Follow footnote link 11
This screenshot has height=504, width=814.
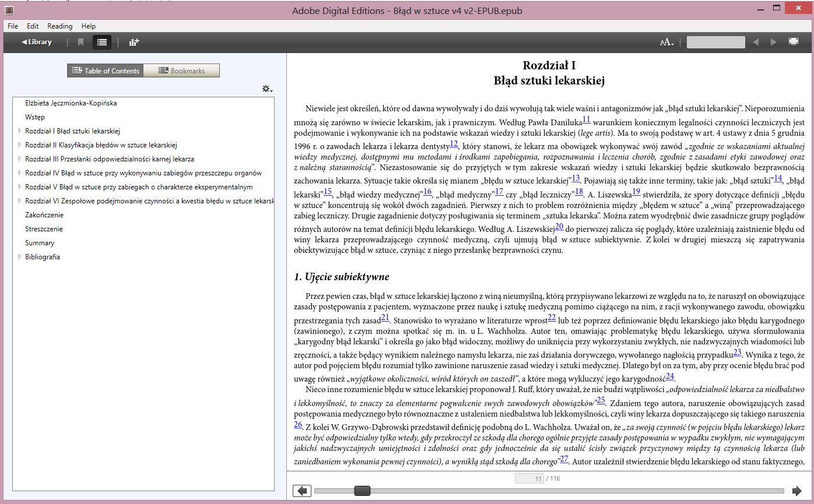587,119
